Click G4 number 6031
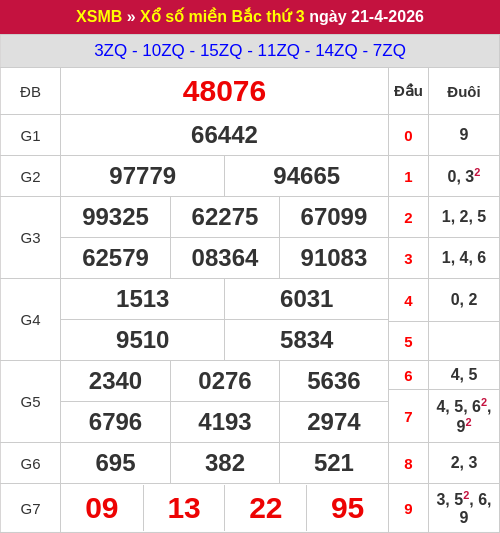The height and width of the screenshot is (533, 500). tap(306, 299)
